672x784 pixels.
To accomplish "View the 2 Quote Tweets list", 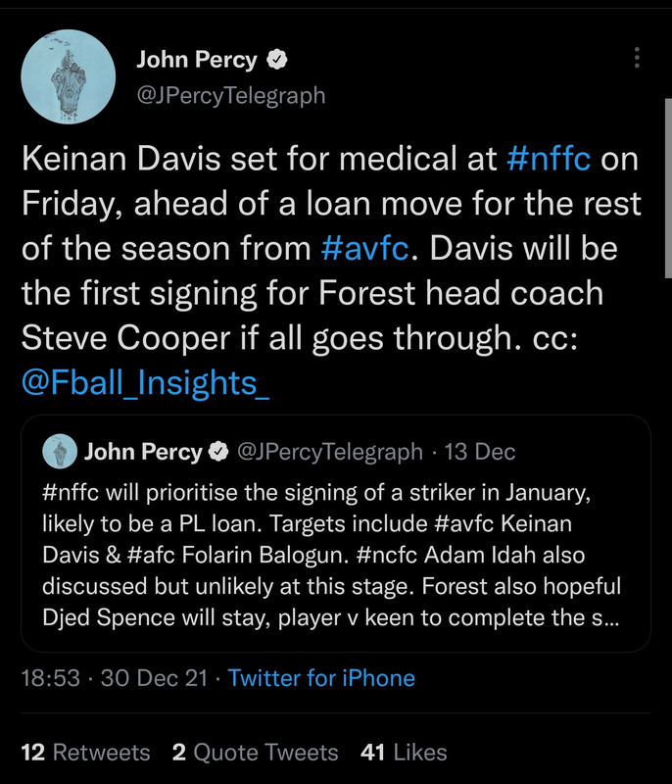I will click(255, 752).
